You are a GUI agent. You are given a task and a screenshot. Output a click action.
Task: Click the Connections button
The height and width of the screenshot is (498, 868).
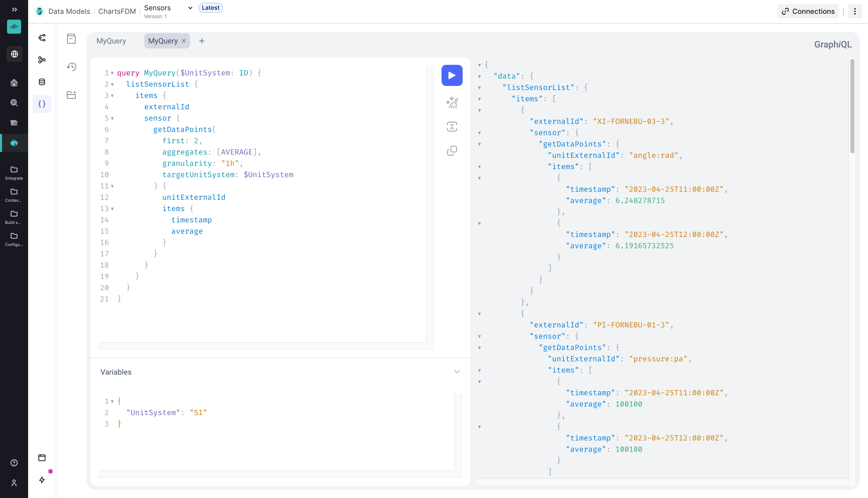[808, 11]
